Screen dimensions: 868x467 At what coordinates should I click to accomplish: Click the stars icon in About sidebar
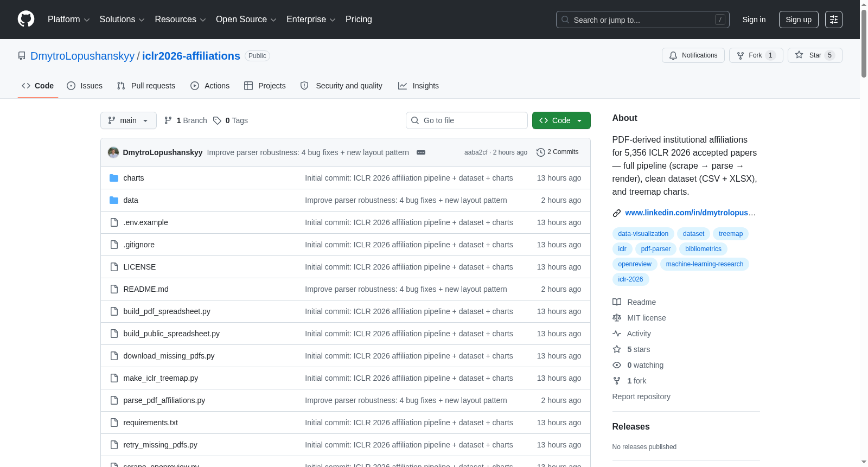tap(617, 349)
